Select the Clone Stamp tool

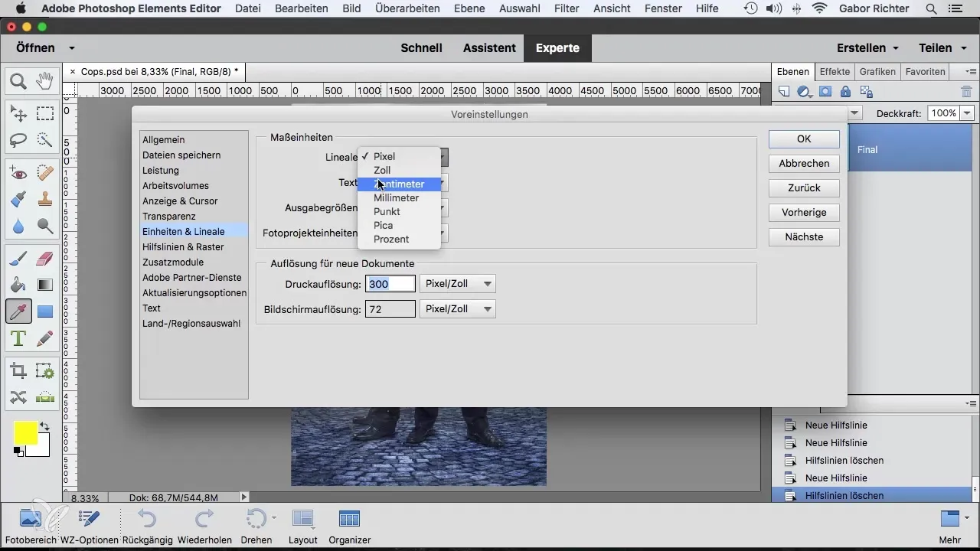pos(45,200)
